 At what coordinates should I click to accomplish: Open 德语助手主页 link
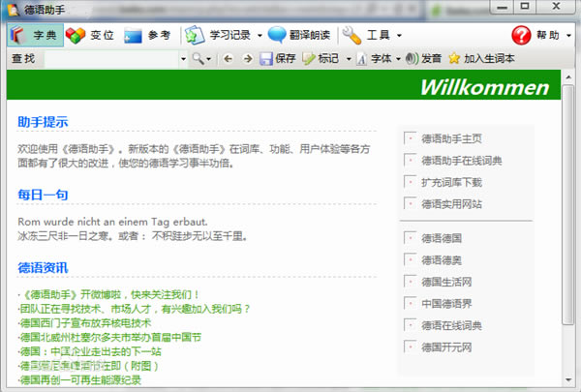(451, 139)
